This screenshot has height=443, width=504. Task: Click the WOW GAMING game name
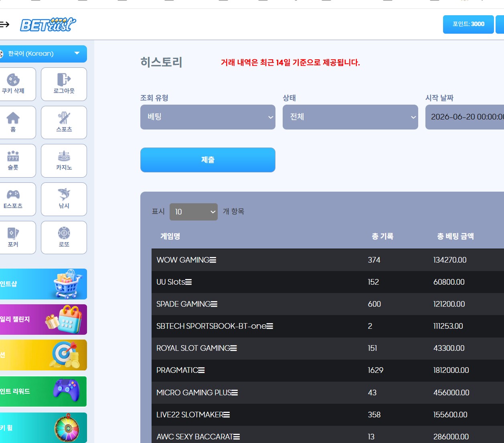[183, 260]
